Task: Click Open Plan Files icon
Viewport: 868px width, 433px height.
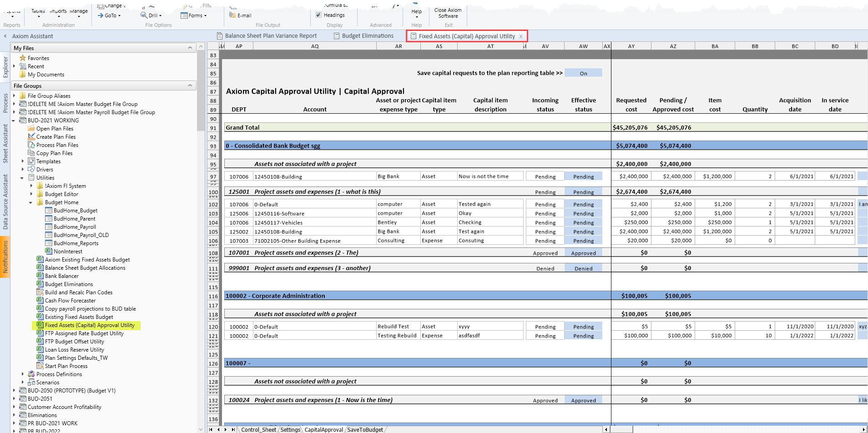Action: pyautogui.click(x=31, y=129)
